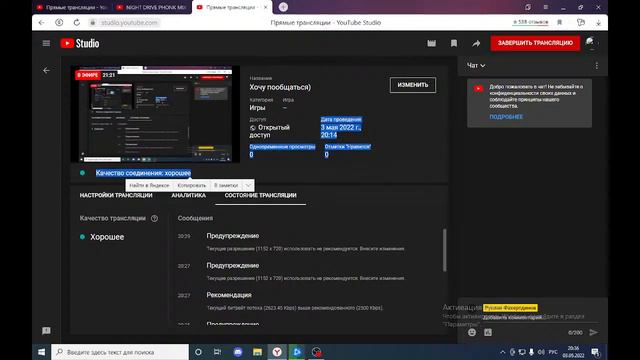640x360 pixels.
Task: Switch to NIGHT DRIVE PHONK MIX browser tab
Action: 151,7
